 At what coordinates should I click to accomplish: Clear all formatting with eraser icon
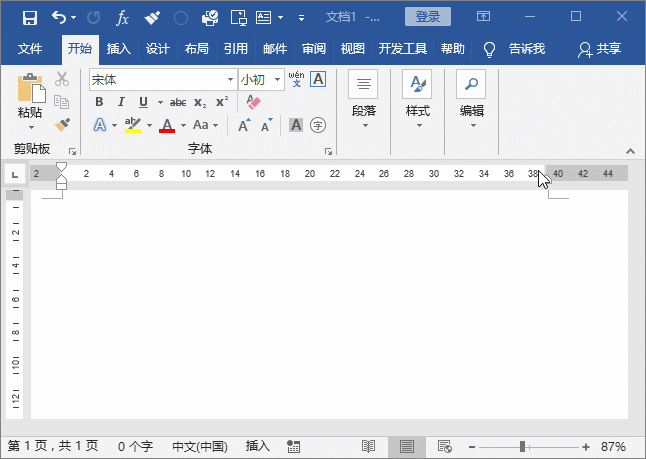tap(253, 102)
